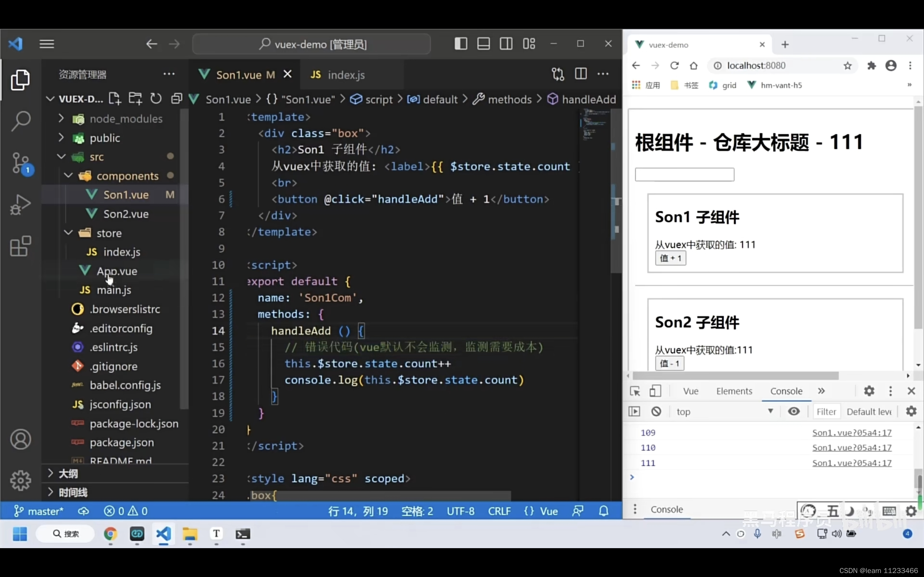Open Run and Debug view

[21, 205]
